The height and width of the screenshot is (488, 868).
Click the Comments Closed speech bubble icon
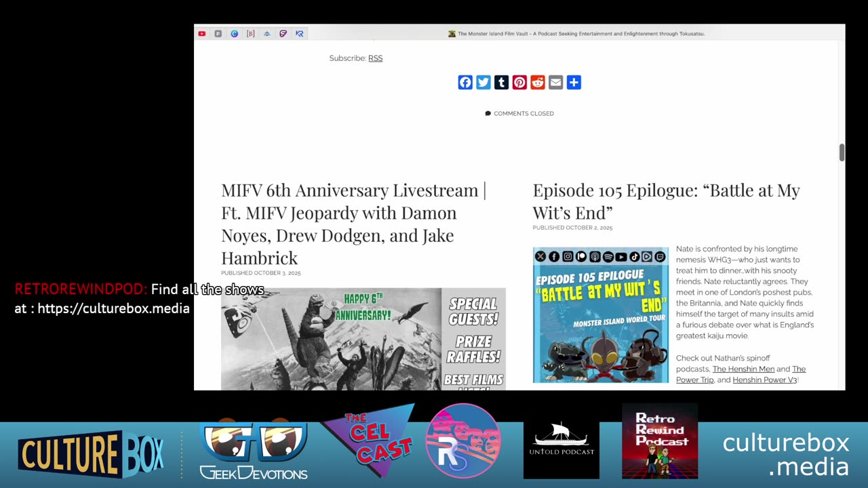(x=488, y=113)
